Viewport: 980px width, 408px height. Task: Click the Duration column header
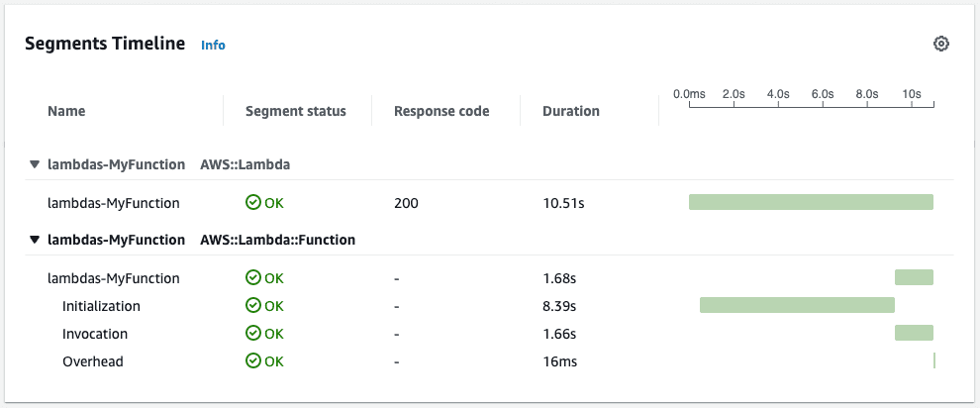[x=570, y=111]
